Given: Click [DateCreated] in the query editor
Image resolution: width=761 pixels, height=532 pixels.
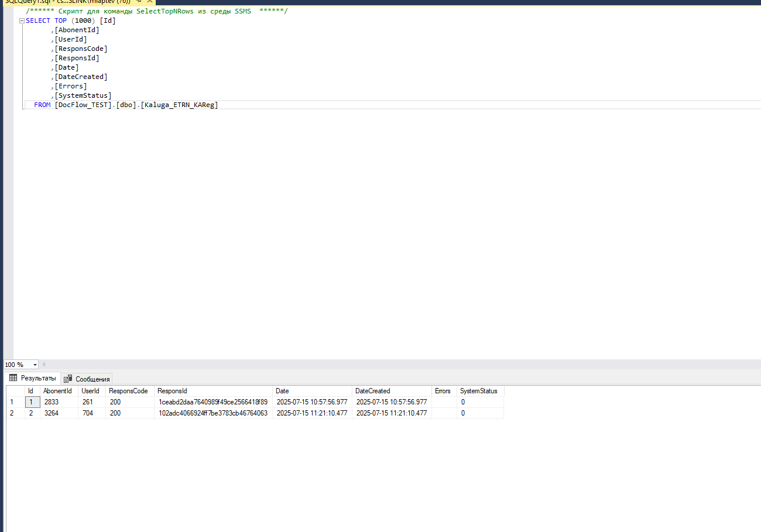Looking at the screenshot, I should point(81,77).
